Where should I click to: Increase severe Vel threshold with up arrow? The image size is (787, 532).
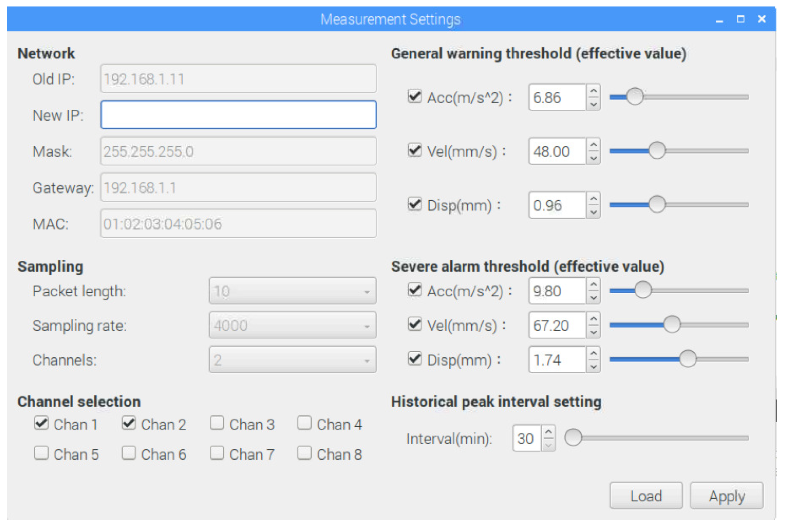[x=593, y=319]
